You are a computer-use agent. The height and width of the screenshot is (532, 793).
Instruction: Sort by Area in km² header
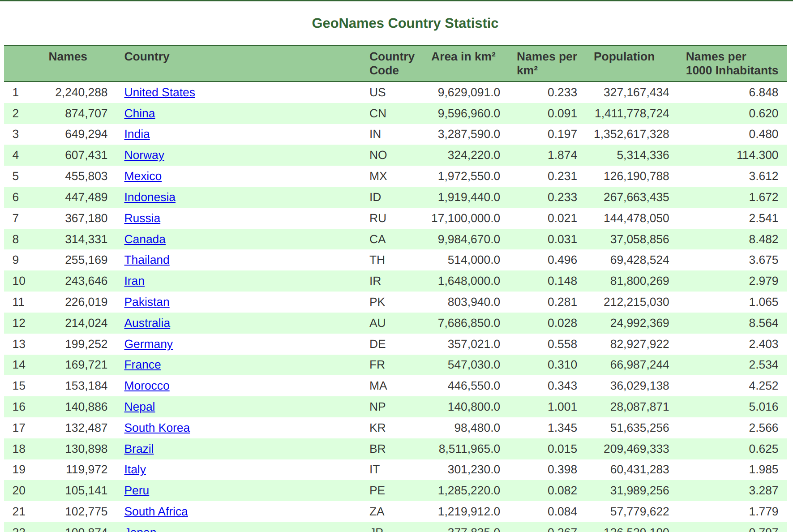coord(463,56)
